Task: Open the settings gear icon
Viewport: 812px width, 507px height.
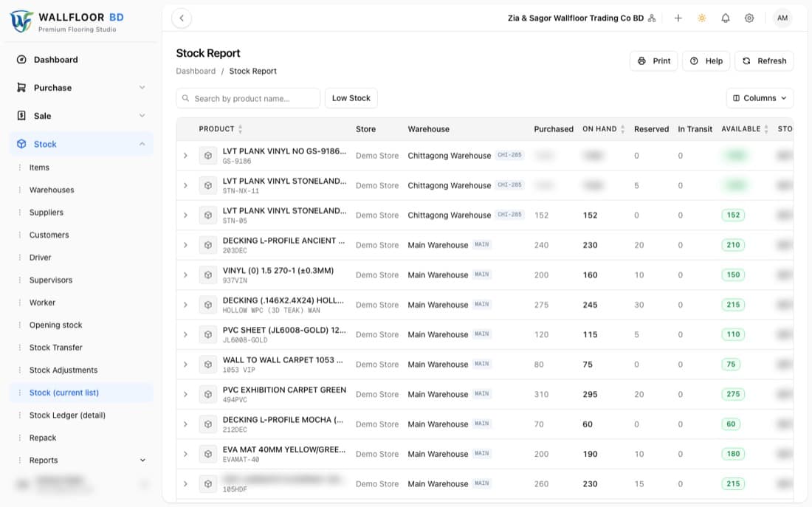Action: click(x=749, y=18)
